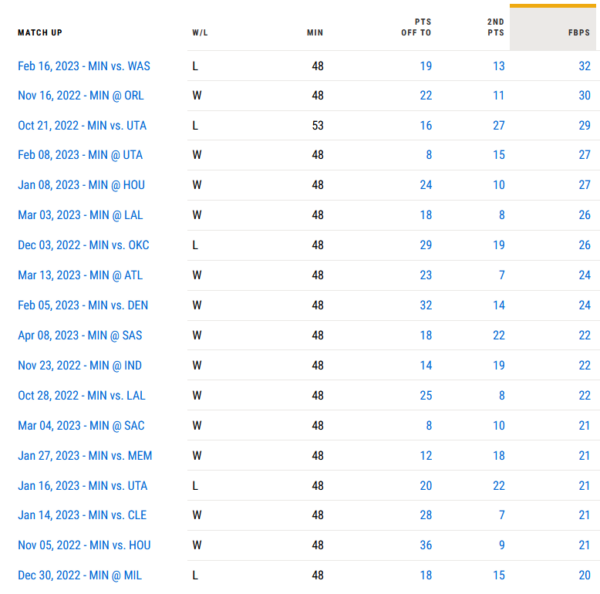
Task: Open Jan 08, 2023 MIN @ HOU link
Action: tap(84, 186)
